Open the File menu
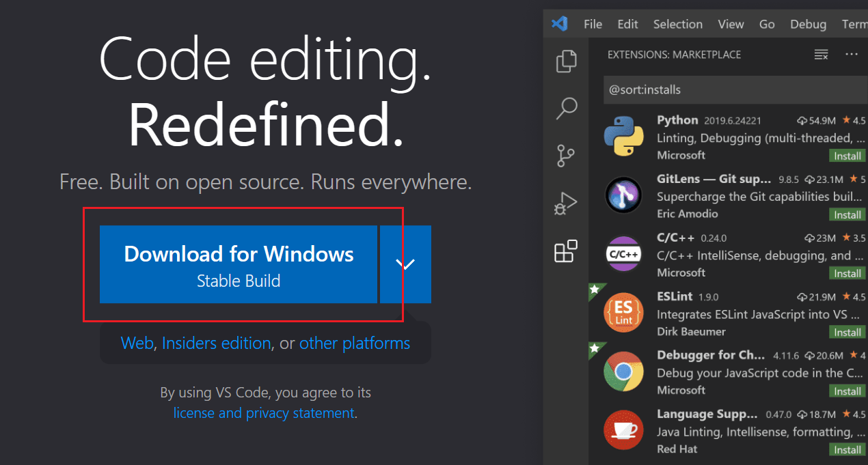The height and width of the screenshot is (465, 868). [x=593, y=24]
